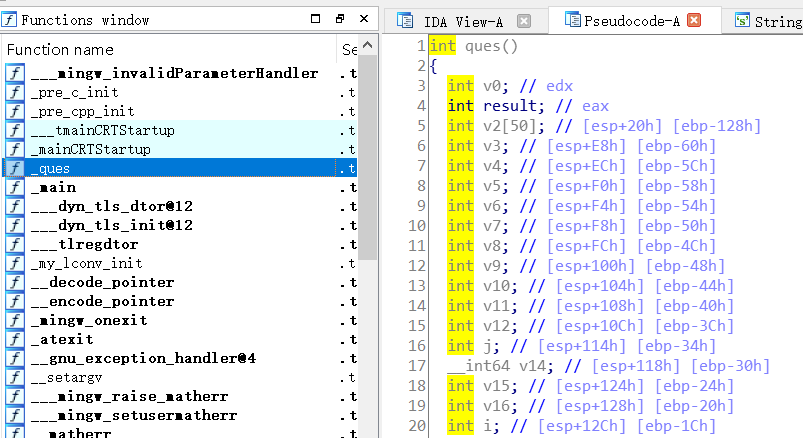The image size is (803, 438).
Task: Click the __int64 v14 declaration
Action: tap(499, 366)
